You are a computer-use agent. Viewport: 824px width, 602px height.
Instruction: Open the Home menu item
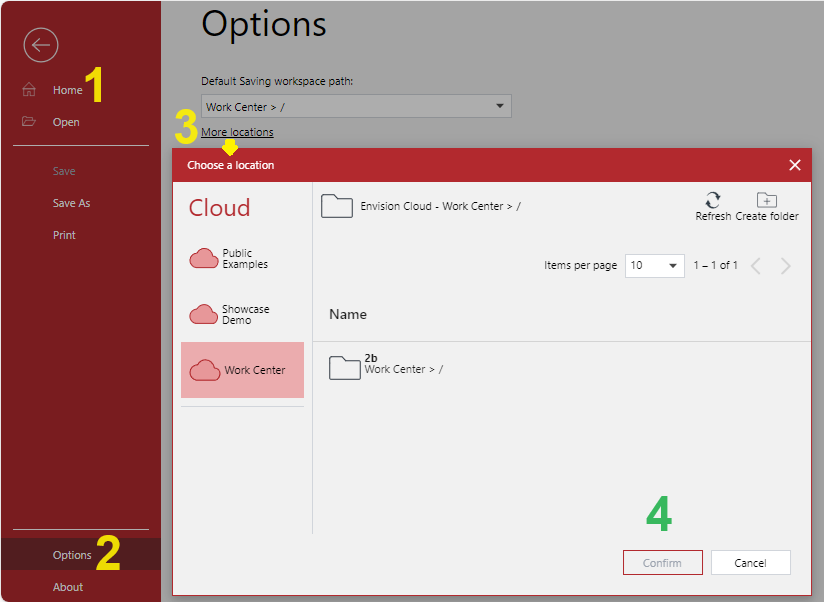pos(67,90)
